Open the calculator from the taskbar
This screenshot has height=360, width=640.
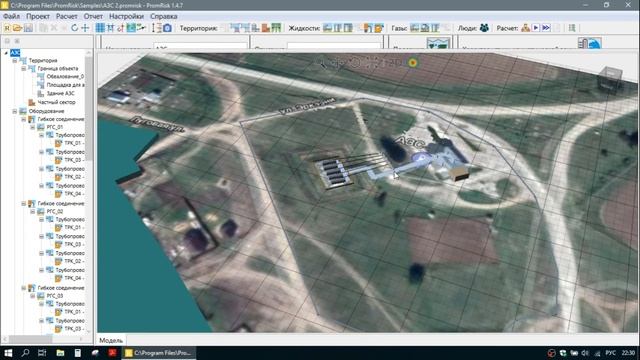coord(78,353)
